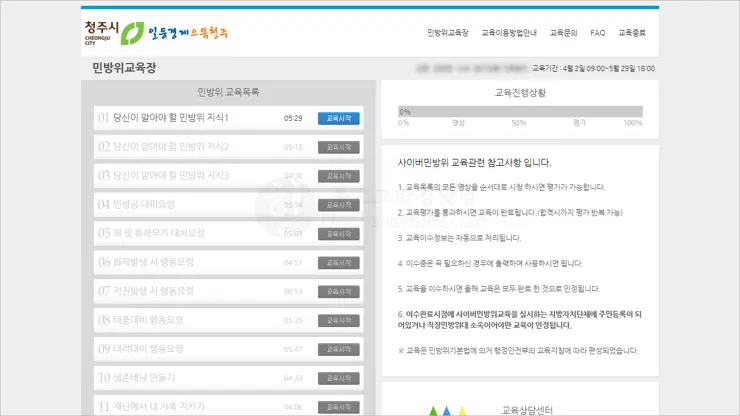
Task: Open the 민방위교육장 menu
Action: point(447,33)
